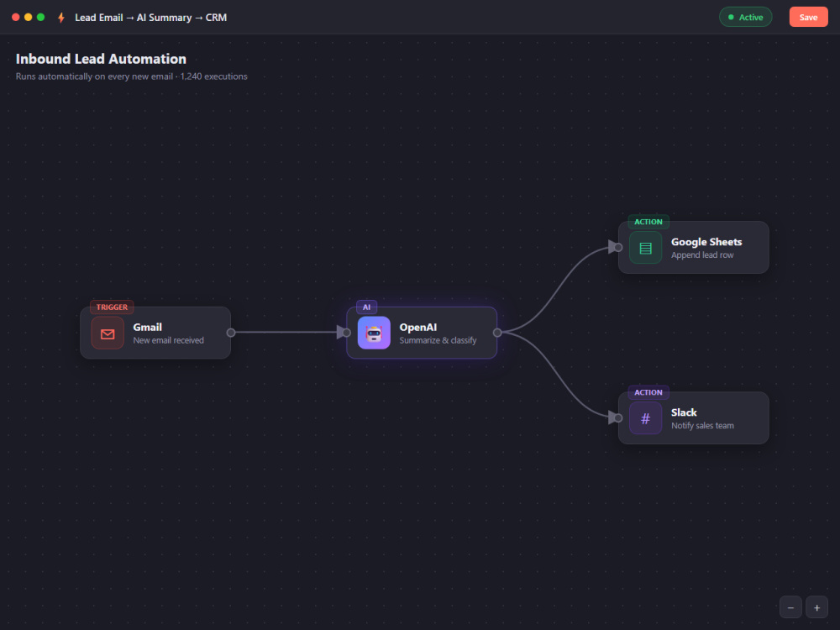Zoom in with the plus button
The height and width of the screenshot is (630, 840).
(817, 607)
